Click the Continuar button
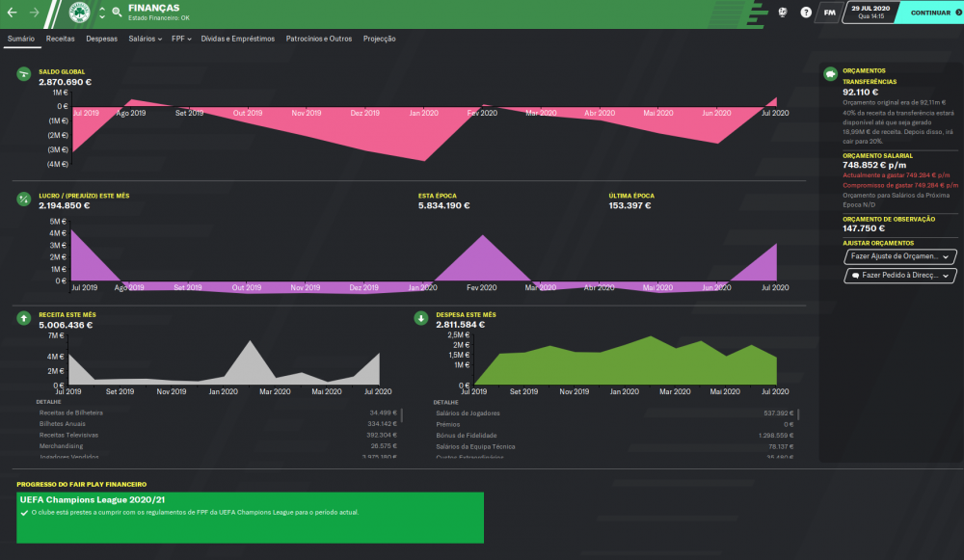 [x=930, y=13]
